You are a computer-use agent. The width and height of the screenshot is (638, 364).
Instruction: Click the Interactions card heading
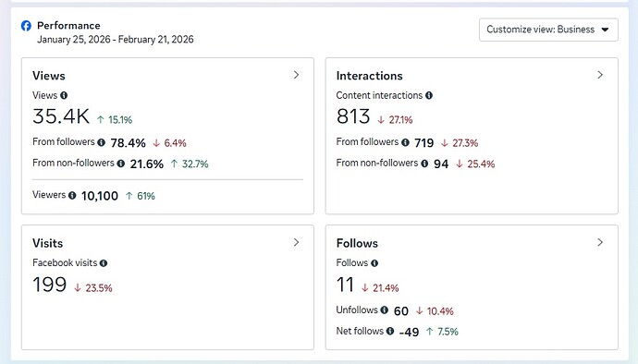pyautogui.click(x=370, y=76)
